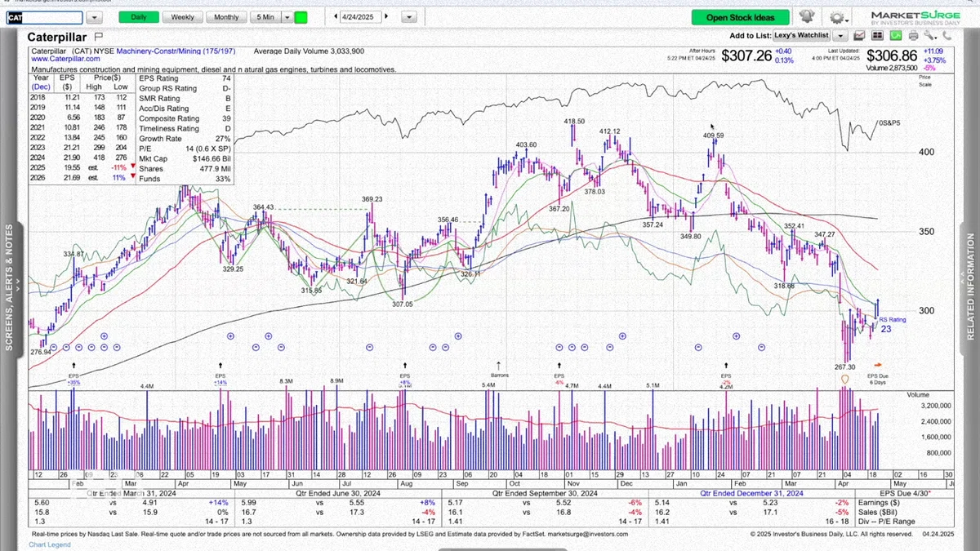980x551 pixels.
Task: Flag Caterpillar using the flag icon
Action: click(99, 36)
